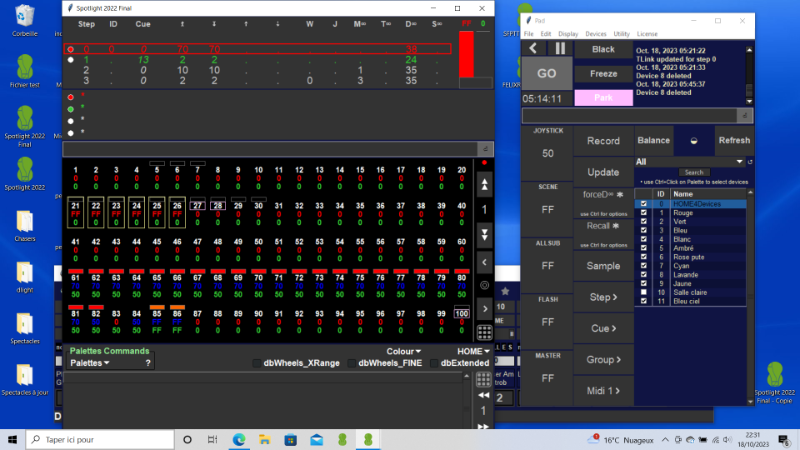
Task: Open the Colour dropdown
Action: coord(405,351)
